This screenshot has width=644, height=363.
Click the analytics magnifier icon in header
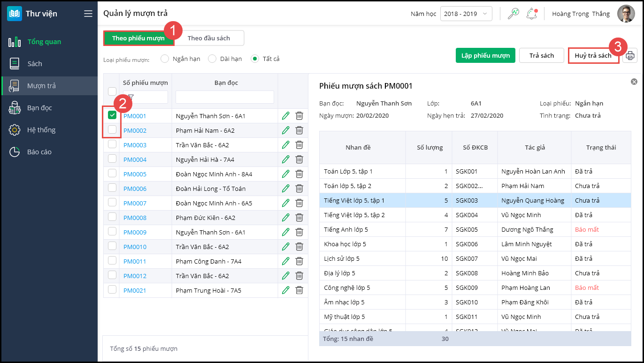(513, 14)
